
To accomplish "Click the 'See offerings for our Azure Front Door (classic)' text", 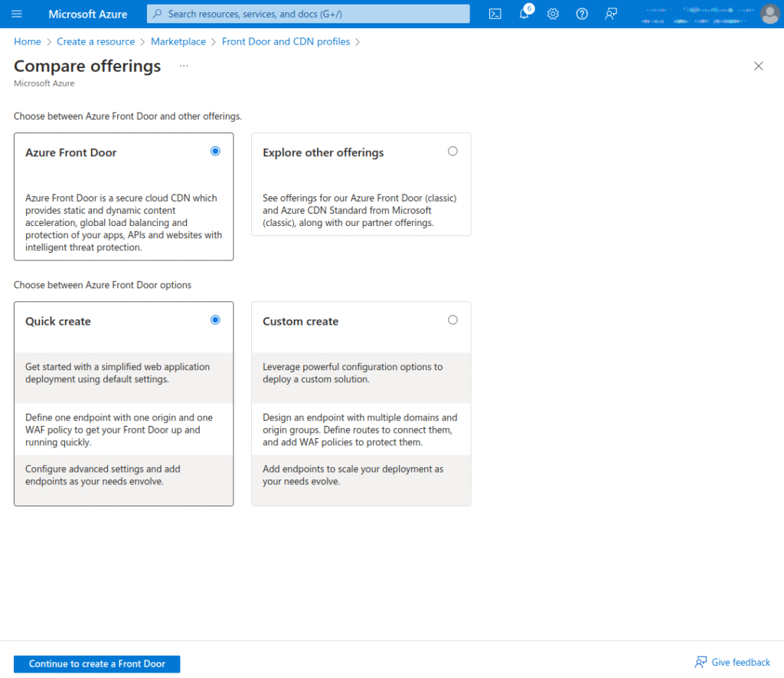I will click(x=360, y=210).
